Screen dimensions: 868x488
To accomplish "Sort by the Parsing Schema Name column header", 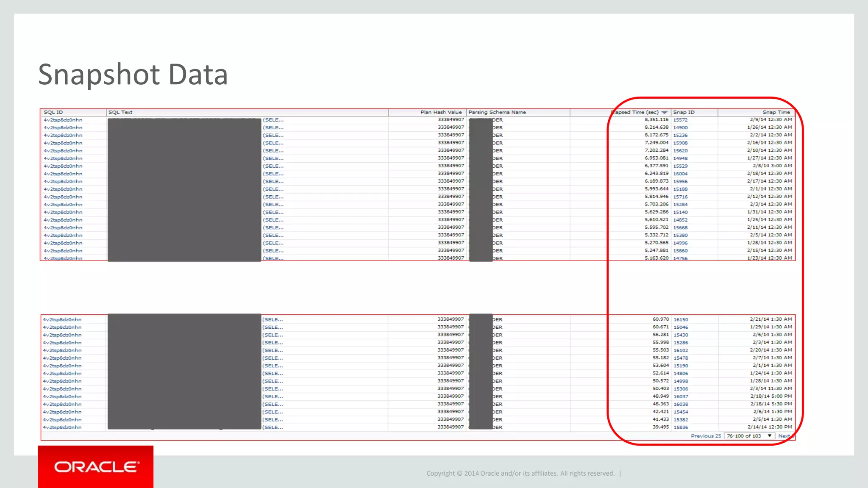I will tap(497, 112).
